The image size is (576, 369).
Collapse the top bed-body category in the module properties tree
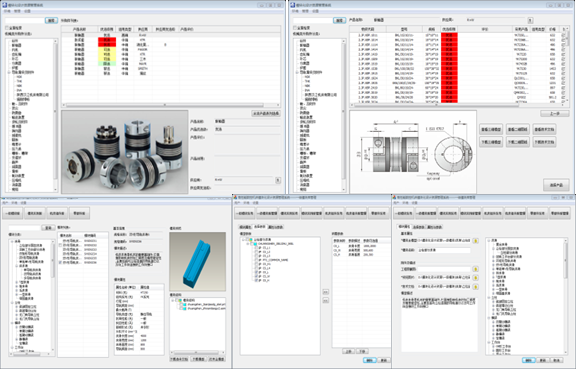click(x=489, y=240)
